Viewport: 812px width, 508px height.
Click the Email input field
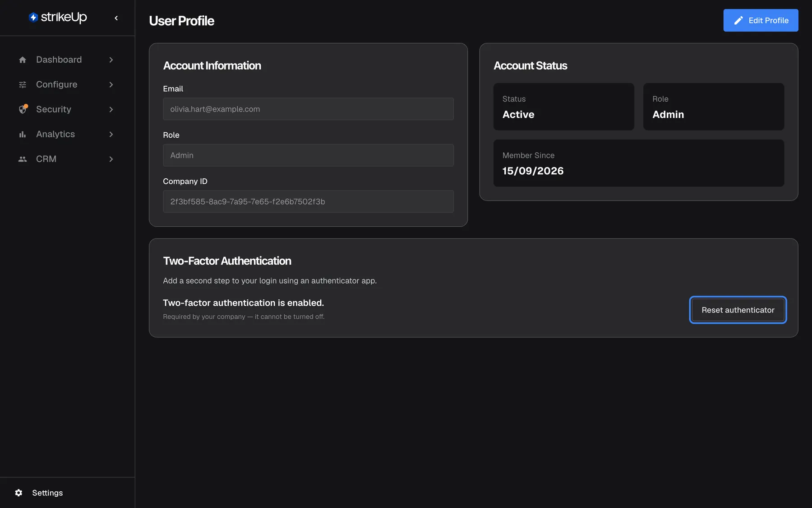coord(308,109)
